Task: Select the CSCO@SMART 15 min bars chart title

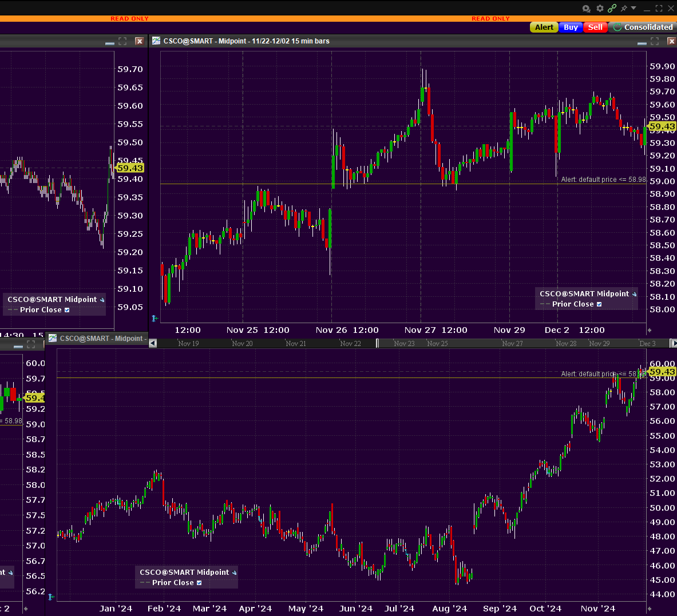Action: pyautogui.click(x=246, y=41)
